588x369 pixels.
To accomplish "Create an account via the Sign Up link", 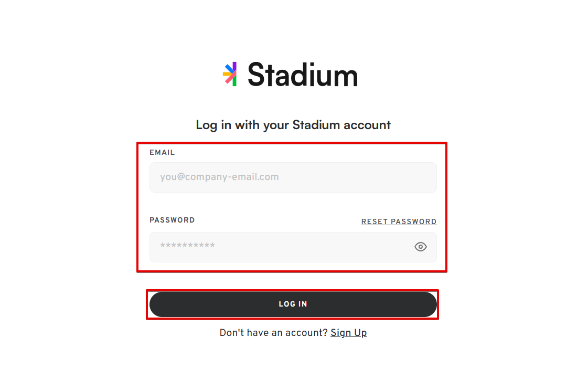I will pos(348,333).
